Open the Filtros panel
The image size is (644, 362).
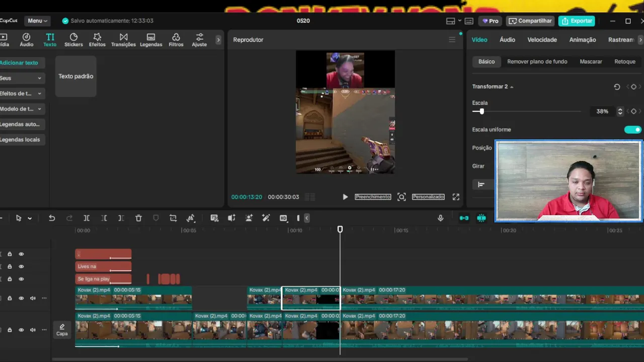(x=176, y=40)
